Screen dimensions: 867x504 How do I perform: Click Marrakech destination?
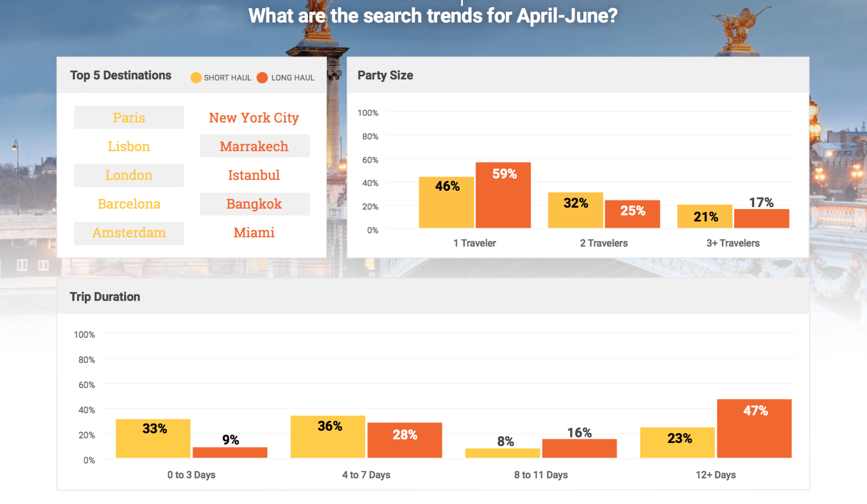point(254,146)
